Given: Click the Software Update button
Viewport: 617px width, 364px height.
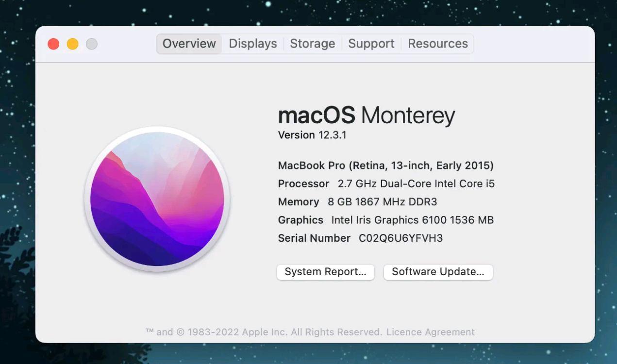Looking at the screenshot, I should coord(438,272).
